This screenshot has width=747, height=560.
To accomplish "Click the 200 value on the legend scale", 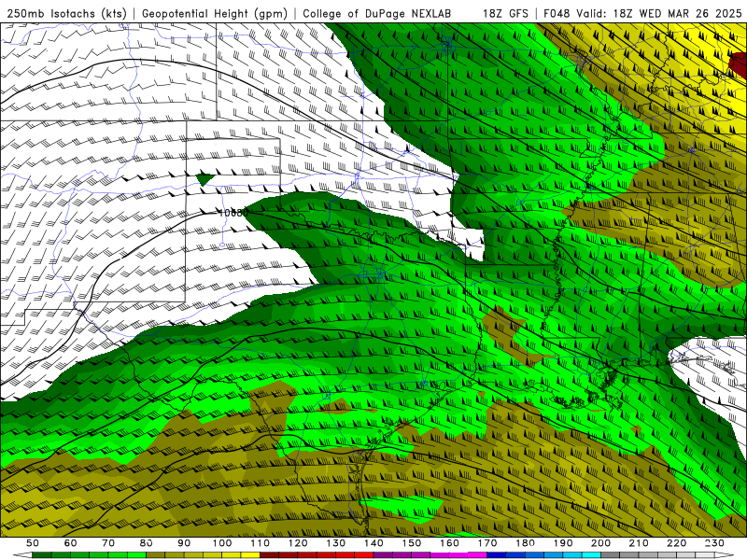I will coord(601,543).
